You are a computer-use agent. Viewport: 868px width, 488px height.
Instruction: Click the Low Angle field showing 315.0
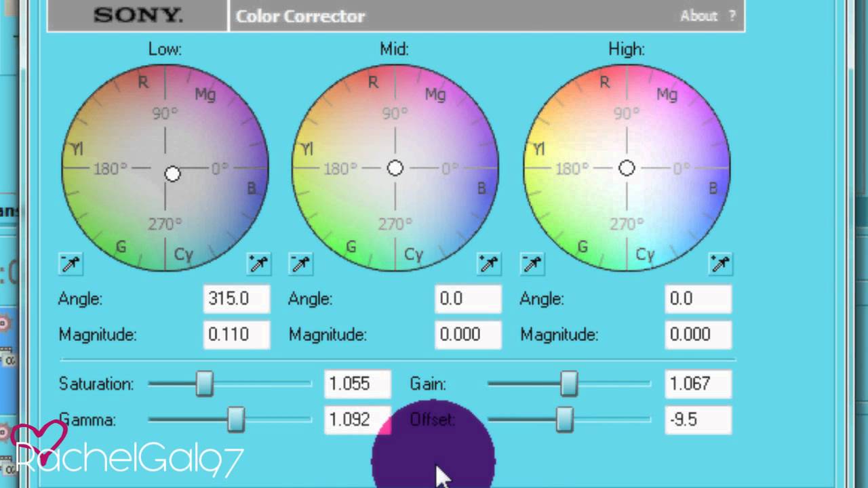237,299
